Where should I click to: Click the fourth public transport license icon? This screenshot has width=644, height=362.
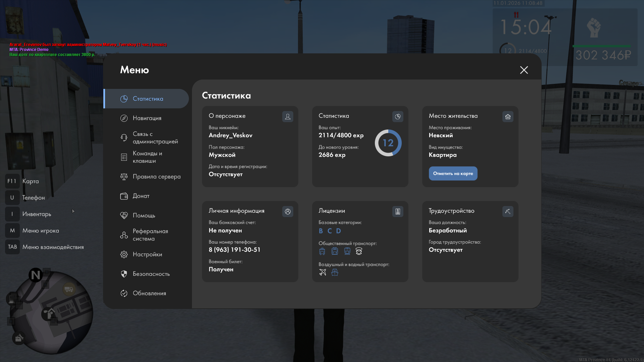(359, 251)
